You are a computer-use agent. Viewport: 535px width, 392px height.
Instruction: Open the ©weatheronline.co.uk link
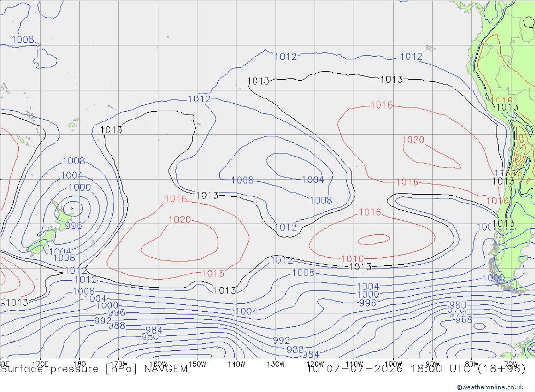(490, 387)
